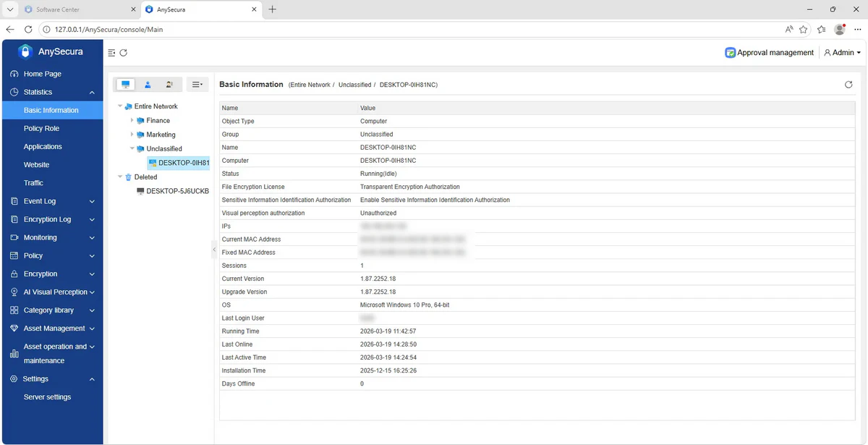
Task: Select DESKTOP-5J6UCKB in the Deleted group
Action: [178, 190]
